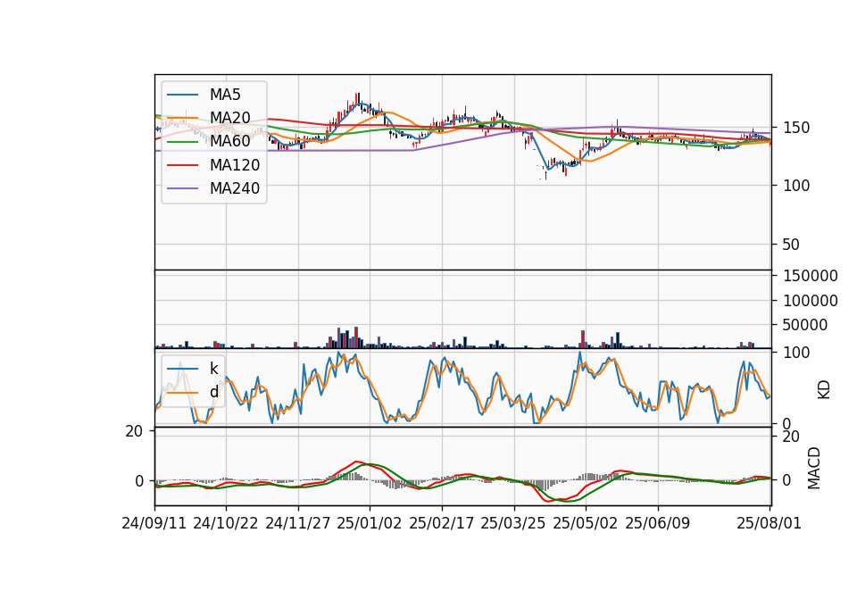Viewport: 857px width, 616px height.
Task: Click the 24/10/22 date label
Action: pos(226,523)
